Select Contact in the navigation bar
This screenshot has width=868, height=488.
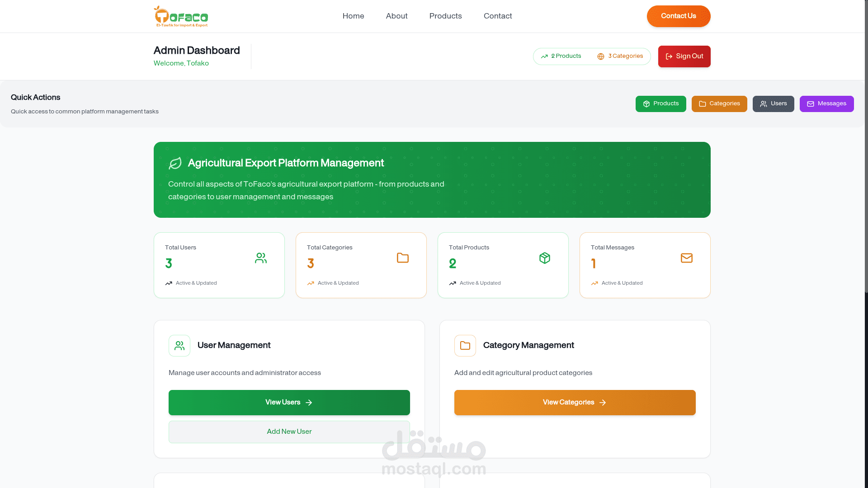pyautogui.click(x=497, y=16)
